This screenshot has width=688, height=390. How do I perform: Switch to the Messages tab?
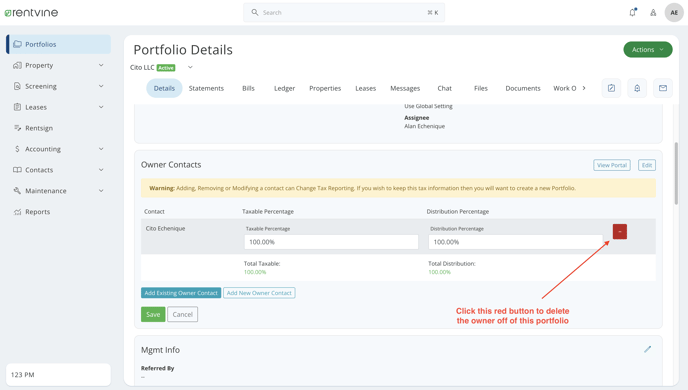point(405,88)
